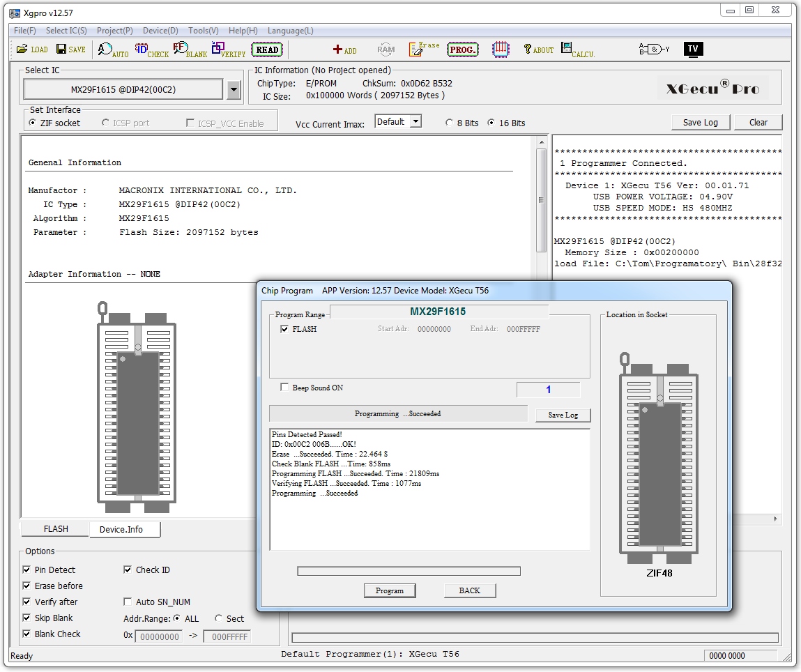Click the LOAD file toolbar icon
801x672 pixels.
coord(32,49)
